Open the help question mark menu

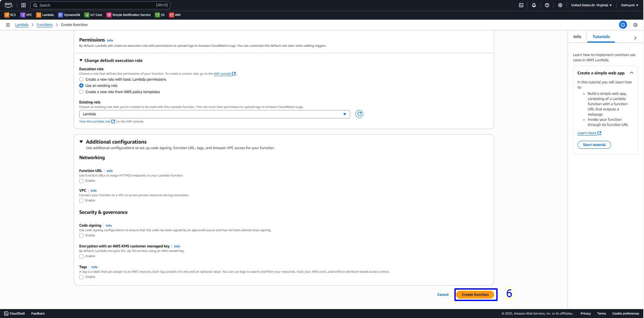[x=547, y=5]
